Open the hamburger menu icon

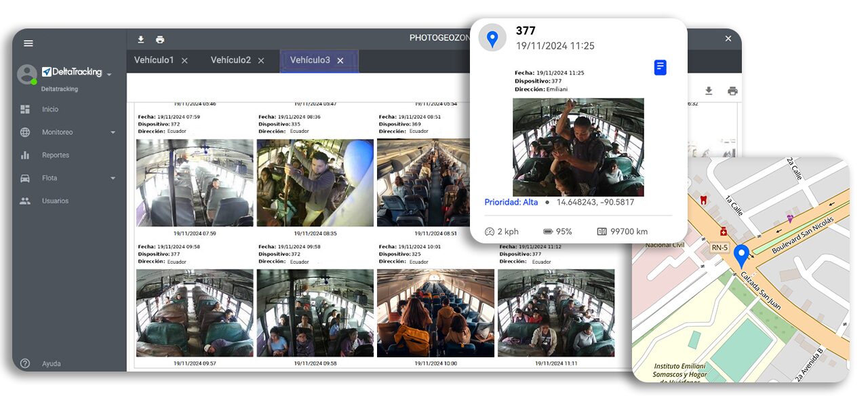pyautogui.click(x=28, y=43)
